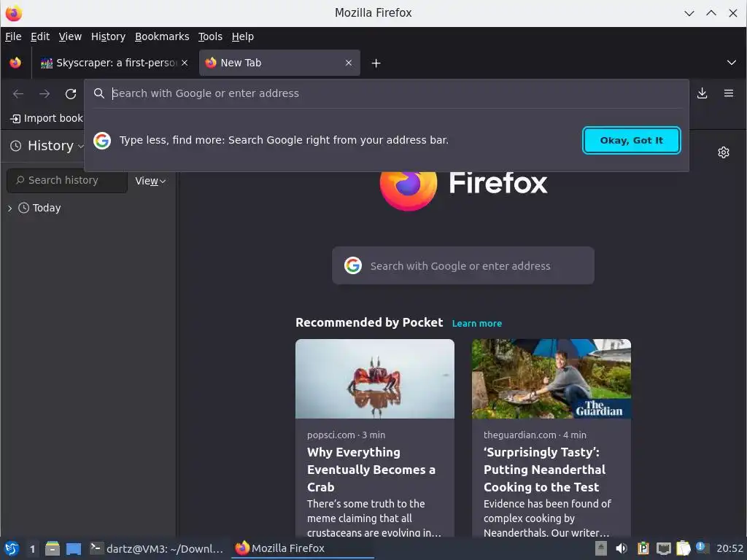Click Okay, Got It button

(631, 141)
